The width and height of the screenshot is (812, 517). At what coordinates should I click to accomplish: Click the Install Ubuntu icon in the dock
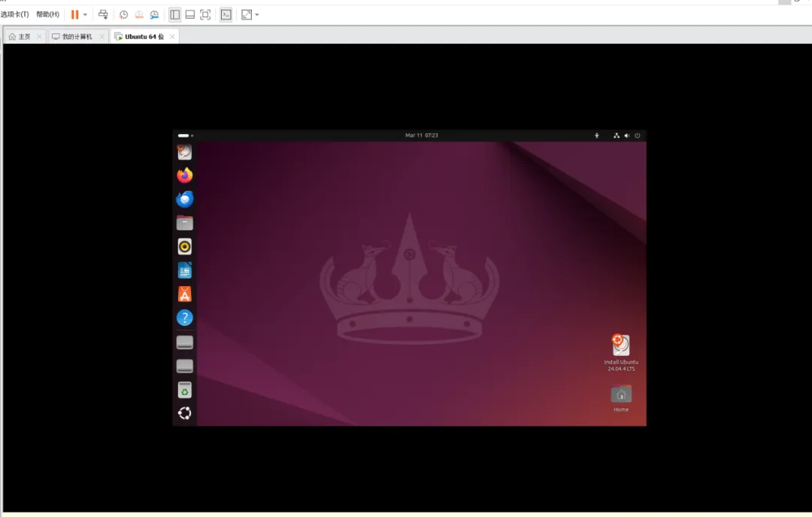pyautogui.click(x=185, y=152)
